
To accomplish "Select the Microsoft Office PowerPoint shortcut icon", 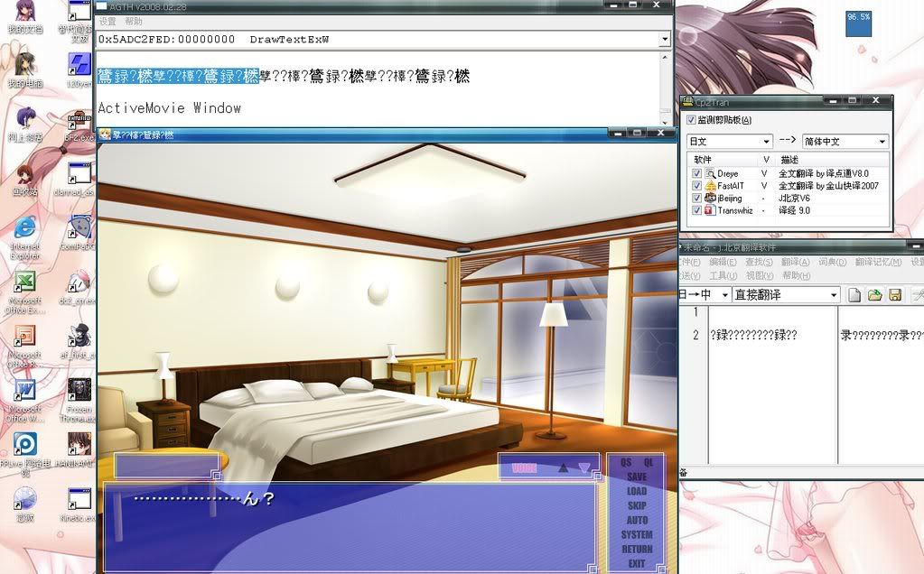I will pyautogui.click(x=24, y=337).
